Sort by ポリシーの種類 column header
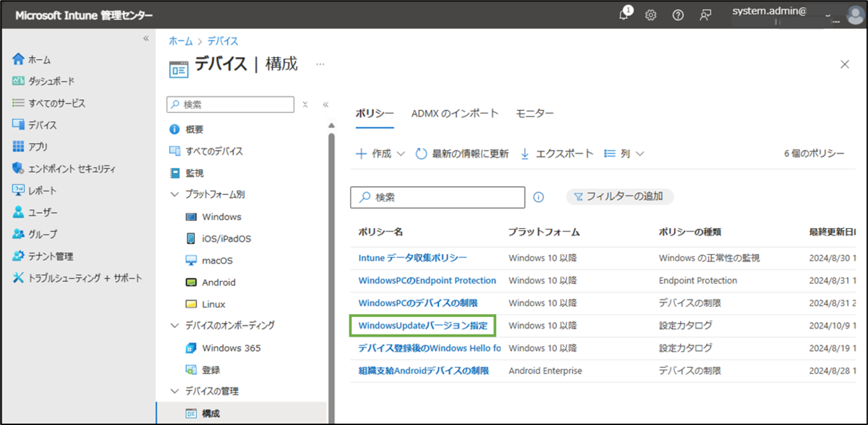 tap(690, 232)
